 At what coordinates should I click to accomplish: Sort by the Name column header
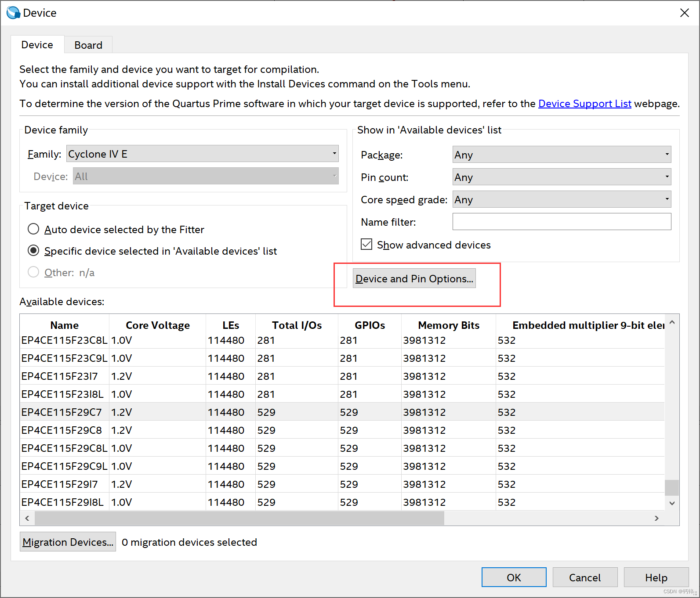pyautogui.click(x=65, y=325)
